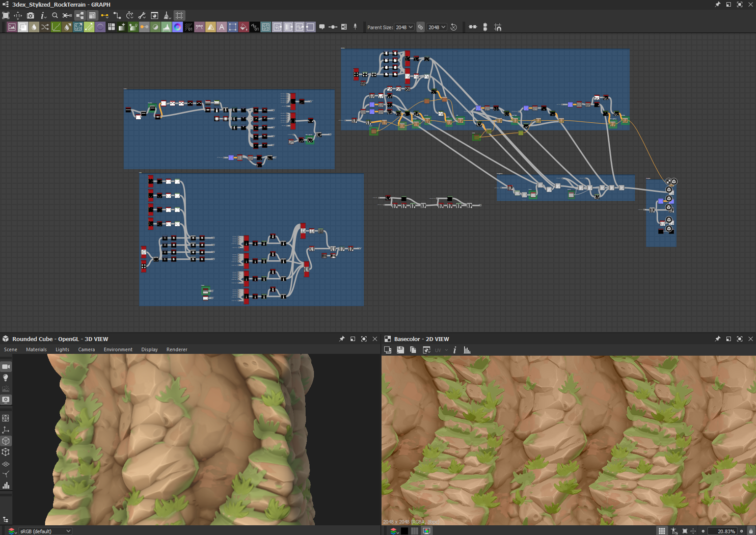Toggle the zoom lock in 2D view
756x535 pixels.
click(x=751, y=531)
